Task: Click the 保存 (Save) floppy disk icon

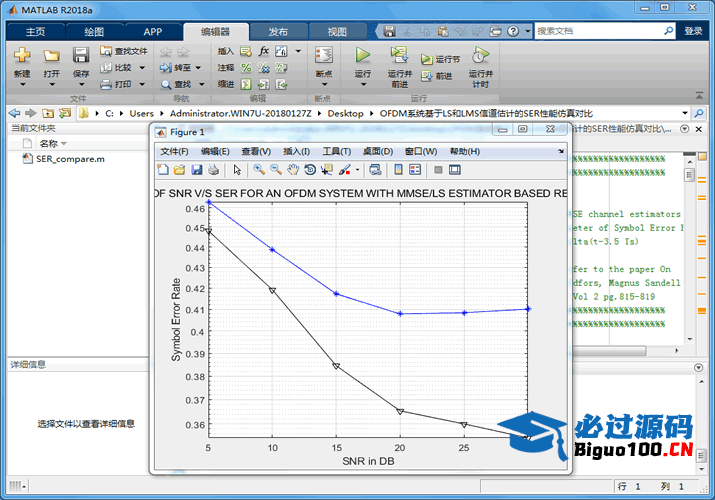Action: click(x=81, y=55)
